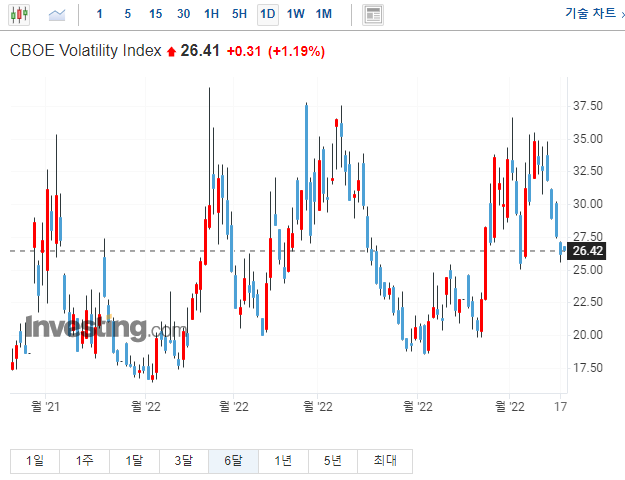Set interval to 30 minutes

coord(183,14)
